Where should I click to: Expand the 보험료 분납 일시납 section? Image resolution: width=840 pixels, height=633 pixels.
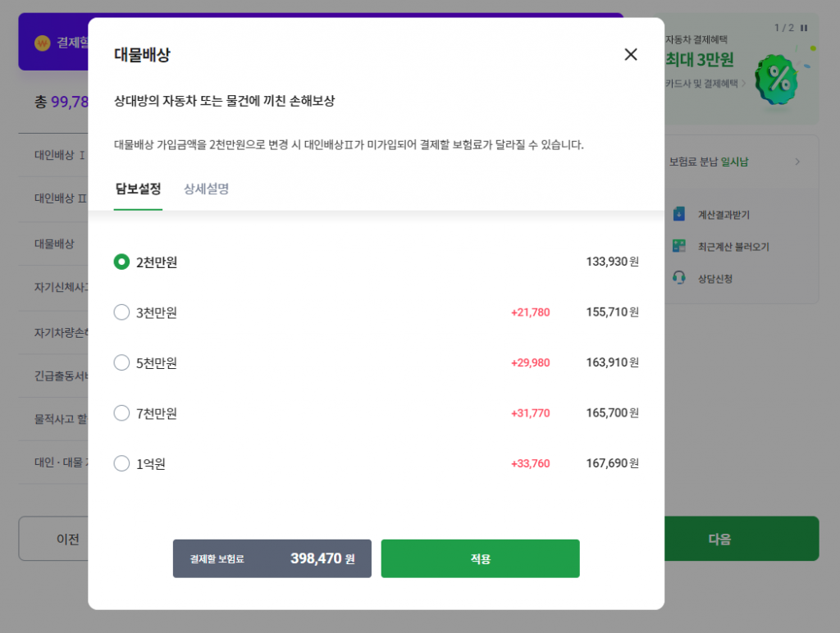(738, 162)
